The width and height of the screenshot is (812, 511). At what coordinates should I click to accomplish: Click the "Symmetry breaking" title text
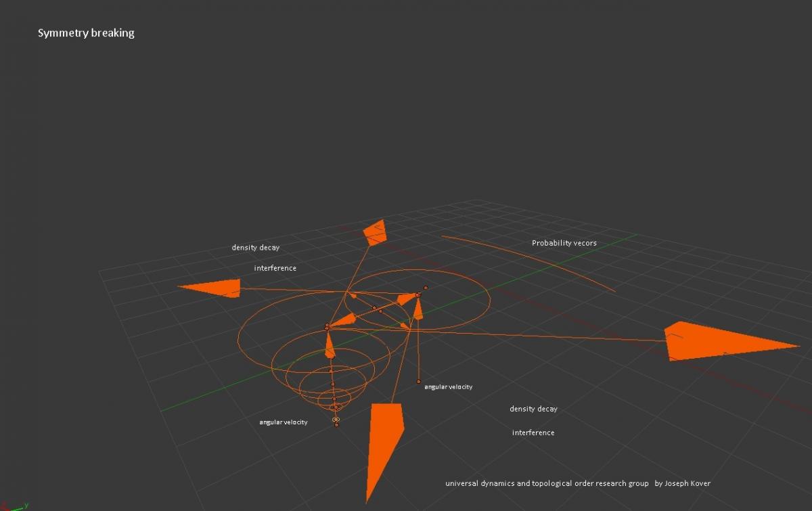(x=86, y=33)
